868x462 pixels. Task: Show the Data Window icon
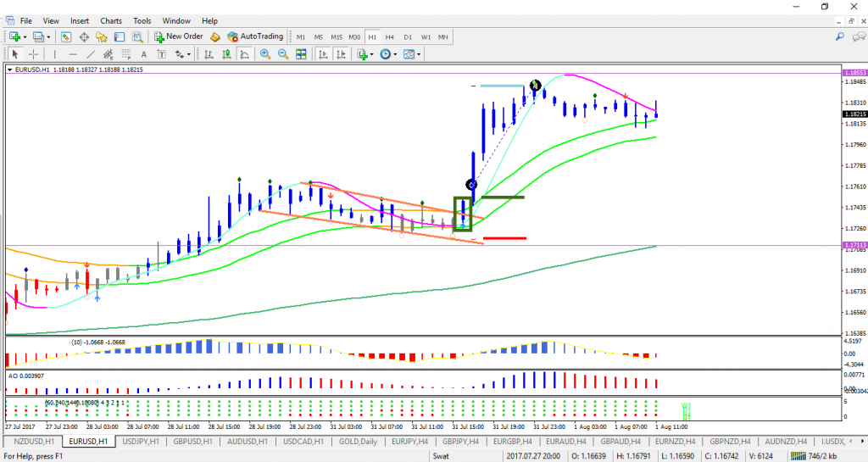(84, 37)
